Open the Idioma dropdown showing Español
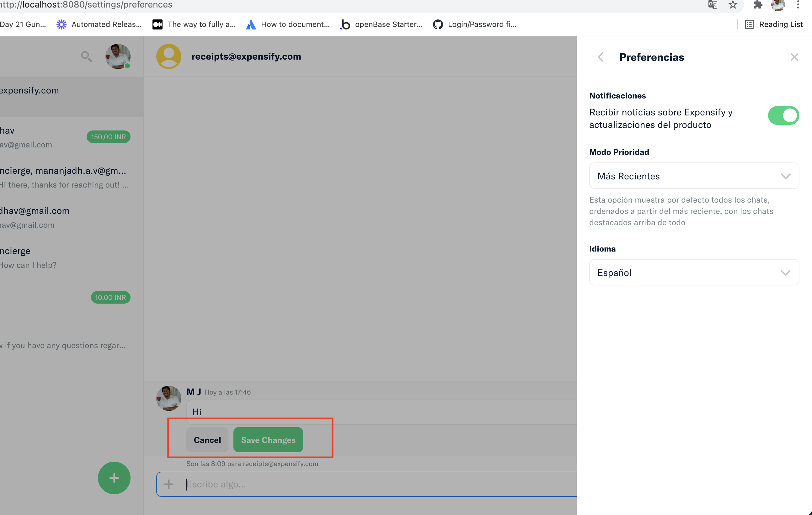The height and width of the screenshot is (515, 812). coord(694,272)
